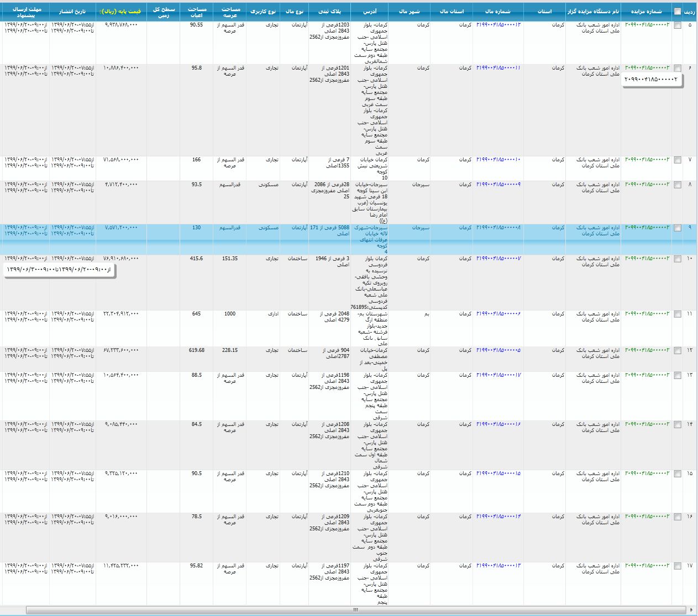The image size is (698, 616).
Task: Enable the checkbox for row ۱۵
Action: pos(678,474)
